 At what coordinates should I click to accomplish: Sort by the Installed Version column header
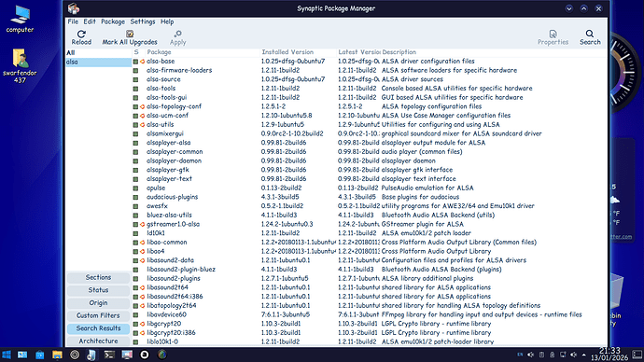click(298, 52)
